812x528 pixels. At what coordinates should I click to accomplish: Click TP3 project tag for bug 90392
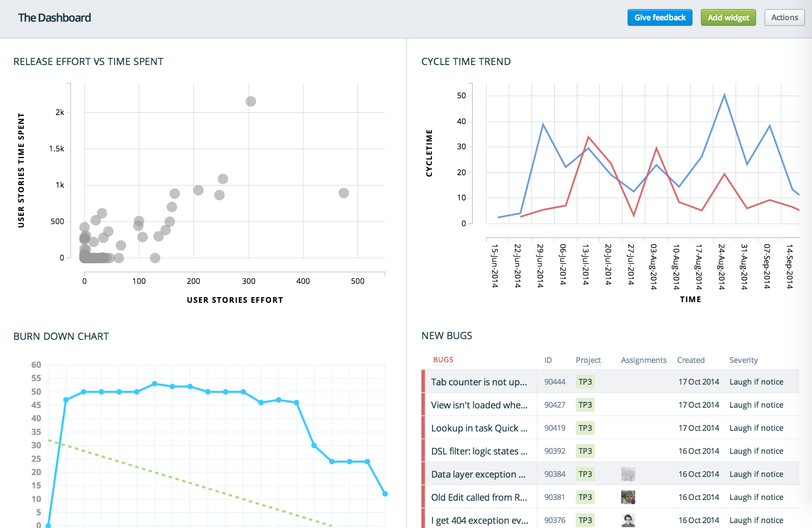[585, 451]
